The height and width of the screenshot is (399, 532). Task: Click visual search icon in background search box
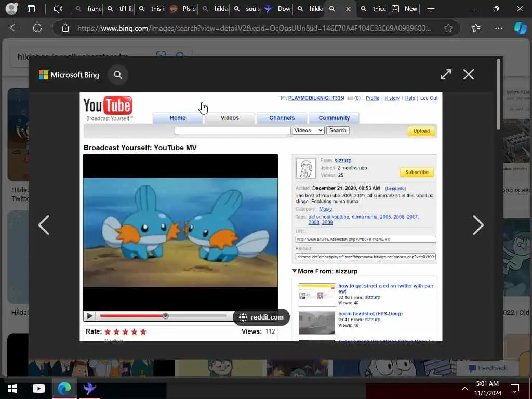coord(161,55)
